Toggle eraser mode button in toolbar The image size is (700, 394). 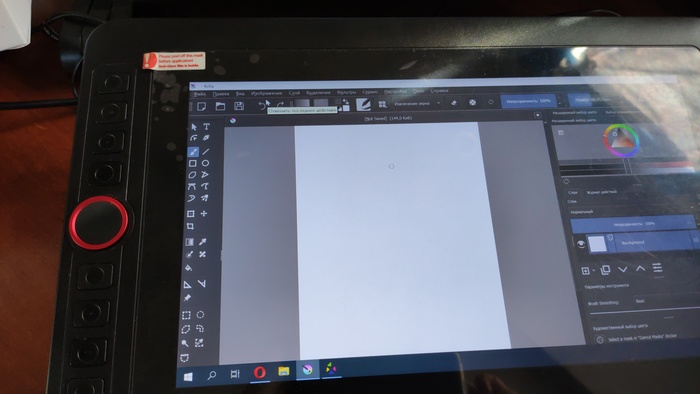(x=454, y=103)
